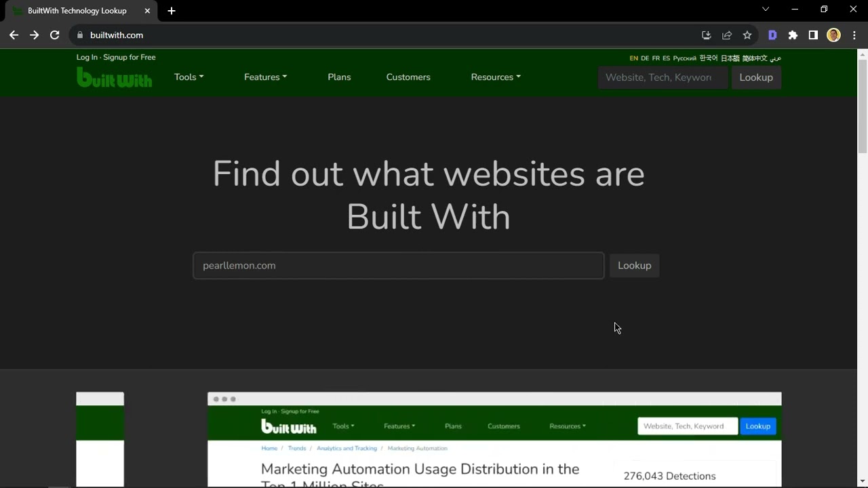This screenshot has width=868, height=488.
Task: Open the Chrome profile avatar
Action: pos(833,35)
